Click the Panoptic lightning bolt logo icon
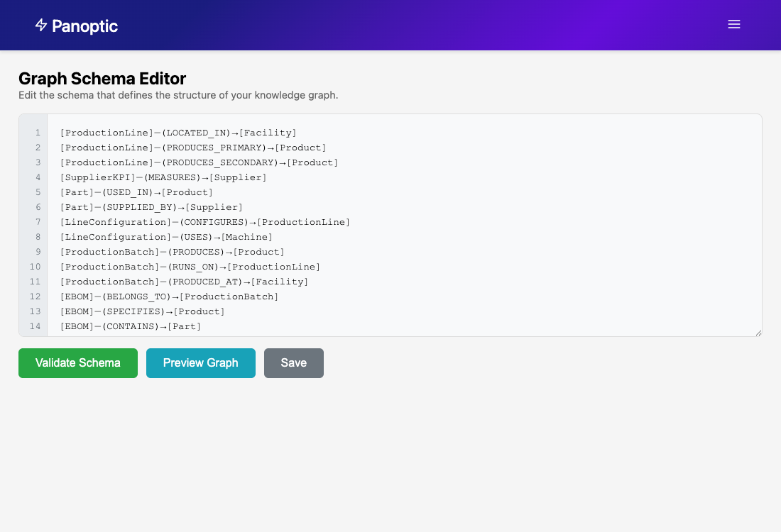Image resolution: width=781 pixels, height=532 pixels. click(41, 26)
